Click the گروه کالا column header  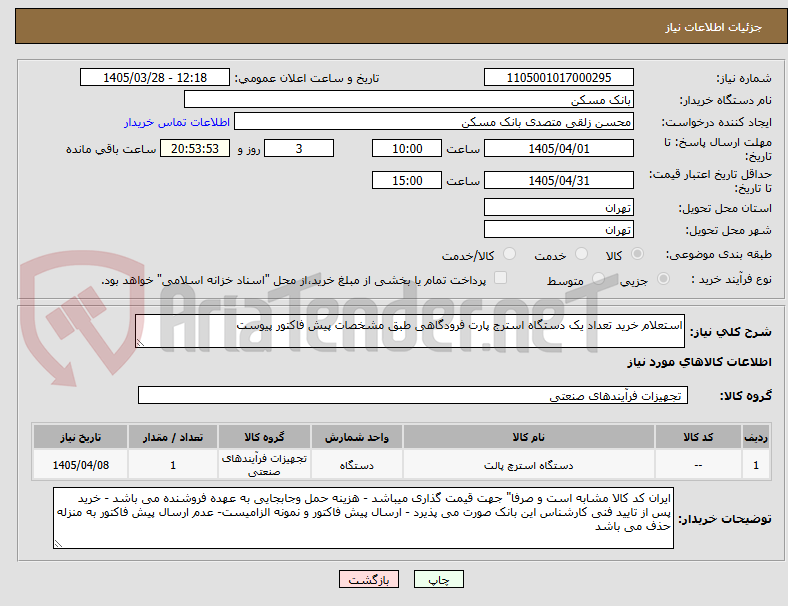coord(264,437)
